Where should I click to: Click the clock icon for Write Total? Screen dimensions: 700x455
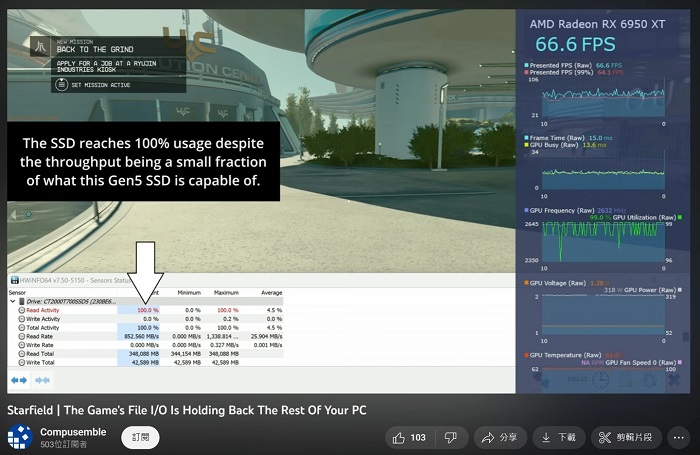coord(21,362)
